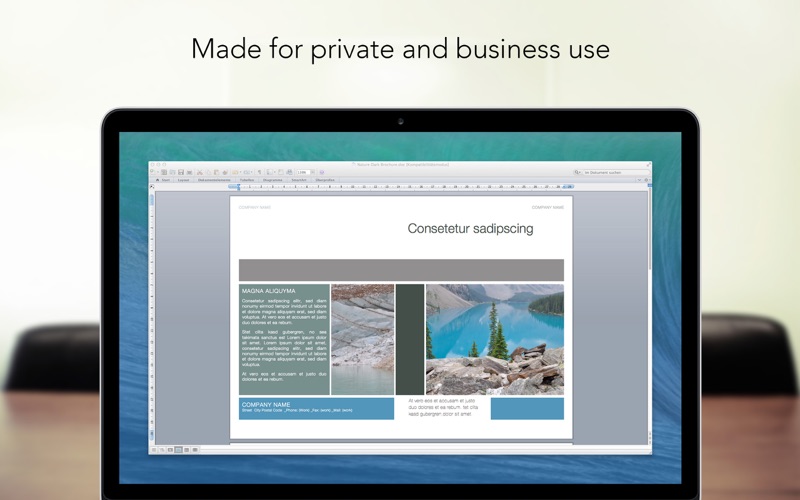Screen dimensions: 800x500
Task: Open the ribbon gear settings menu
Action: (x=646, y=180)
